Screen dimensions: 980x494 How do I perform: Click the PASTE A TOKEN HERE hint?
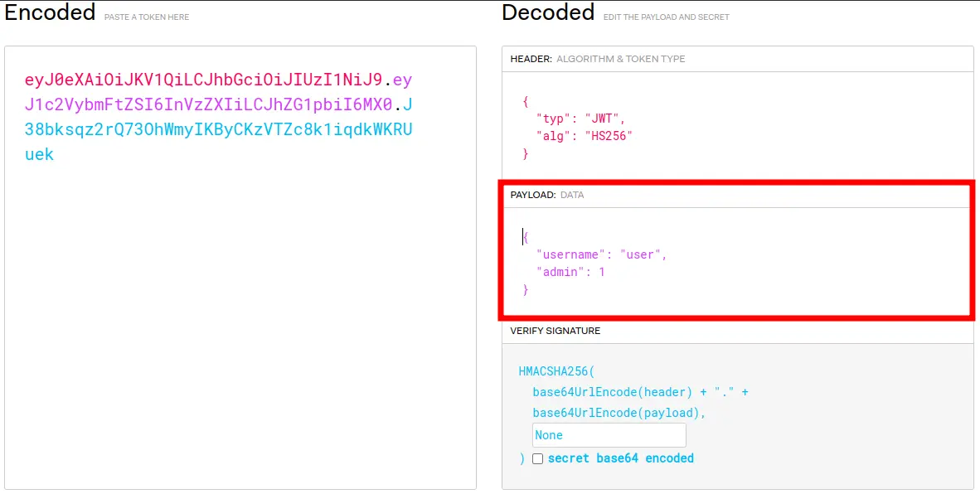tap(146, 17)
